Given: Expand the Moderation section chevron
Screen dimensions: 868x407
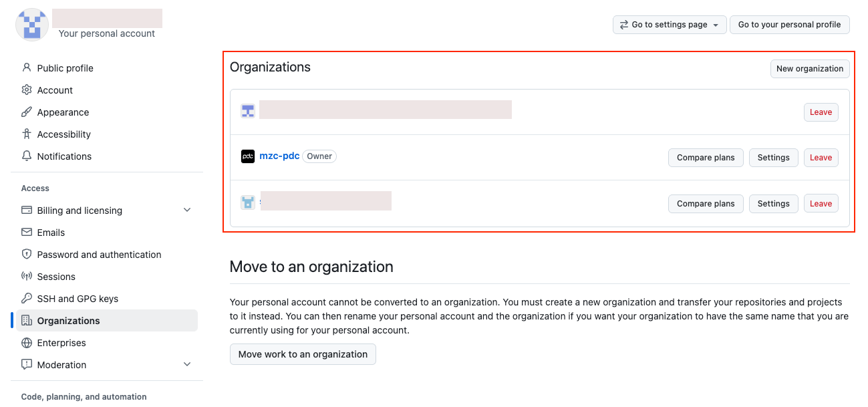Looking at the screenshot, I should tap(187, 365).
